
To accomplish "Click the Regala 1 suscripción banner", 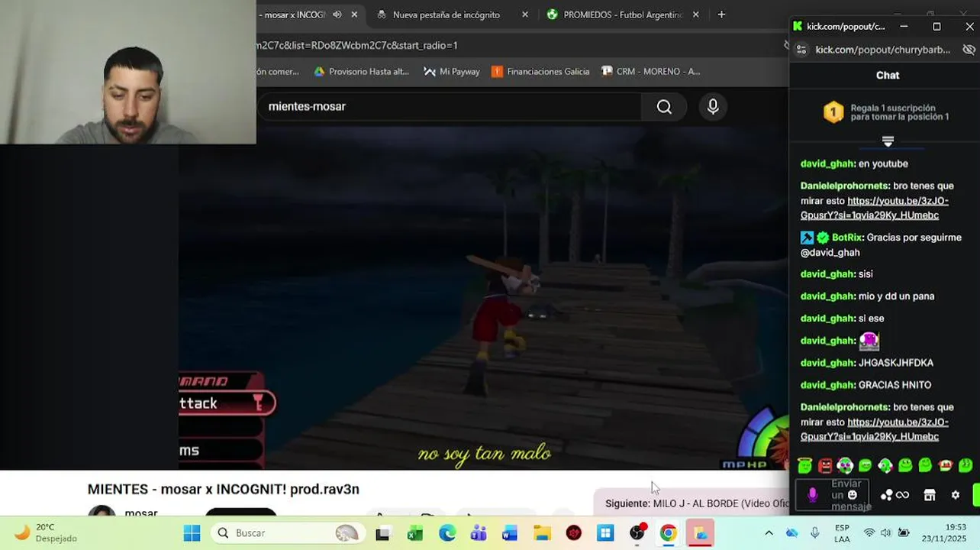I will click(x=886, y=112).
